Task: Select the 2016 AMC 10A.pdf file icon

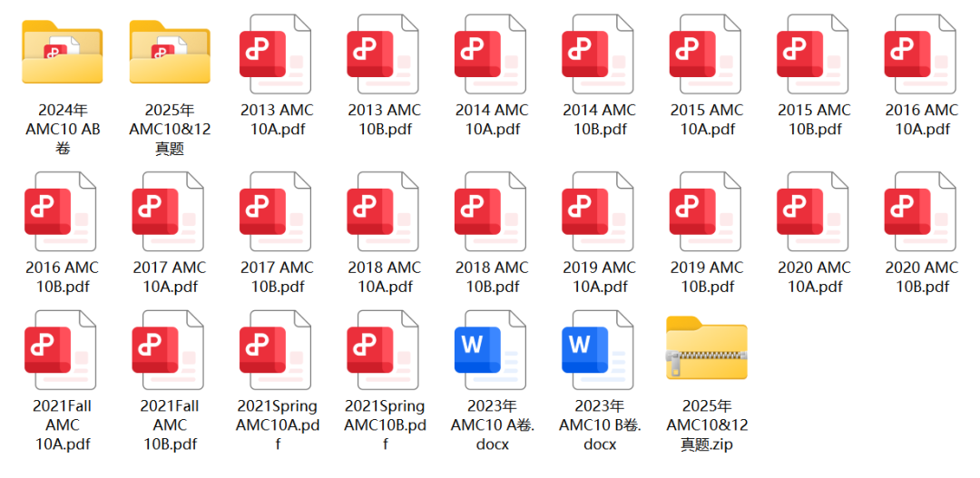Action: pos(920,55)
